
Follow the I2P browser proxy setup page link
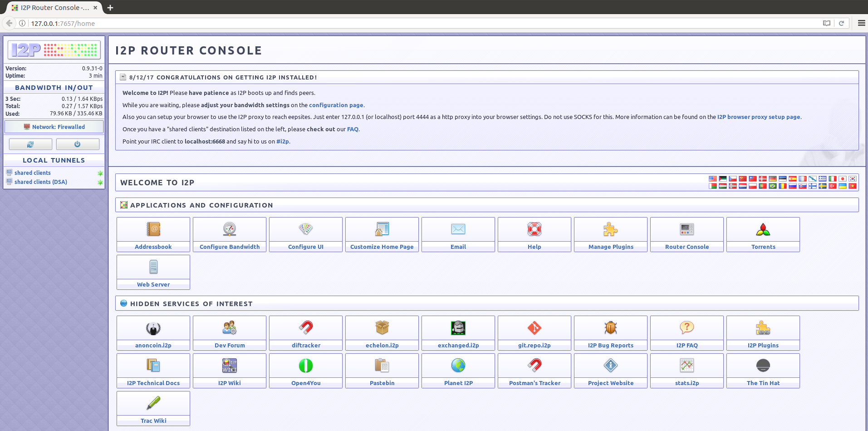click(758, 117)
